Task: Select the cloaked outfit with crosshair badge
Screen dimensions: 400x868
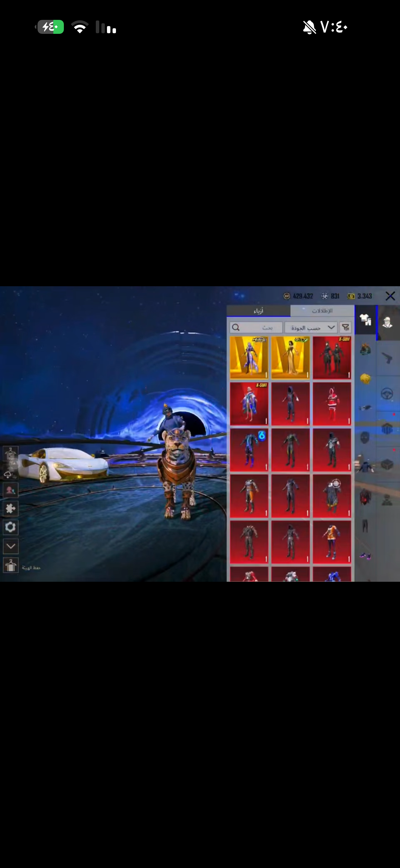Action: coord(332,496)
